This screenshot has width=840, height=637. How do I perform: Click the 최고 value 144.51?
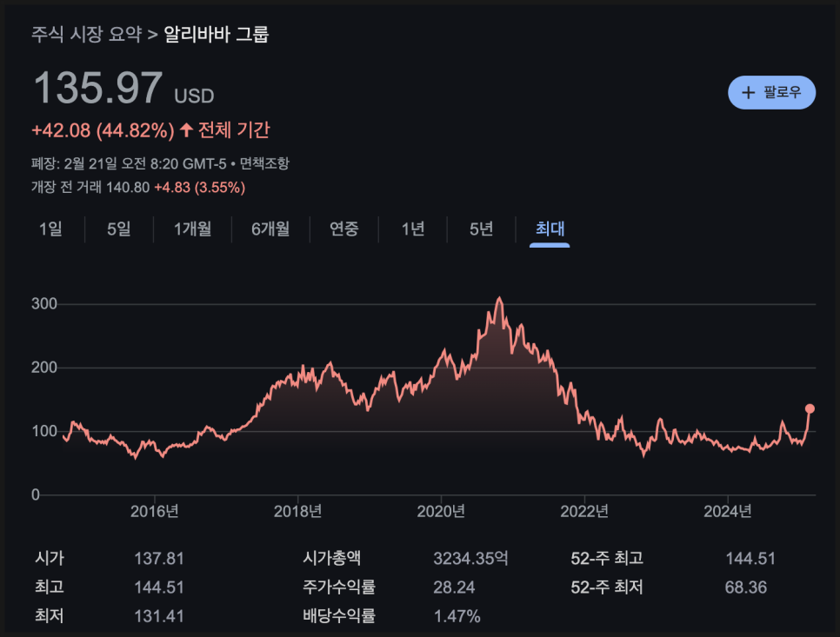coord(158,587)
